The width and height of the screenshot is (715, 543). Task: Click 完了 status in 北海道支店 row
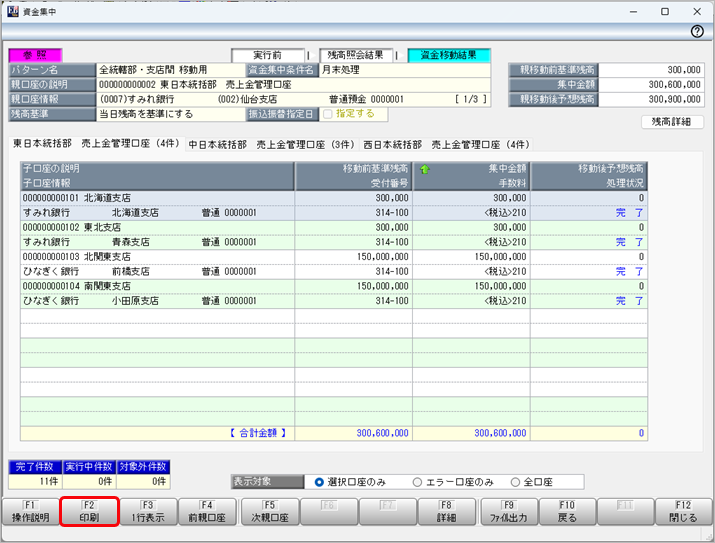(629, 213)
